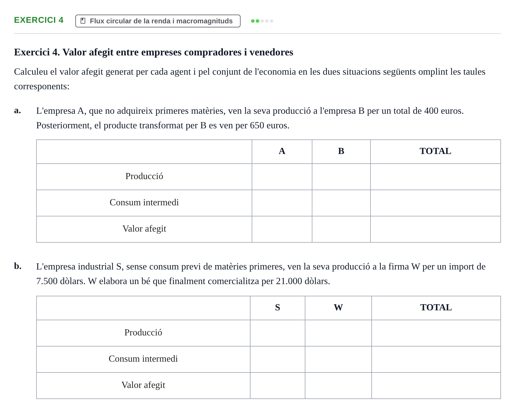Select the Producció cell for company B
Image resolution: width=515 pixels, height=420 pixels.
341,177
